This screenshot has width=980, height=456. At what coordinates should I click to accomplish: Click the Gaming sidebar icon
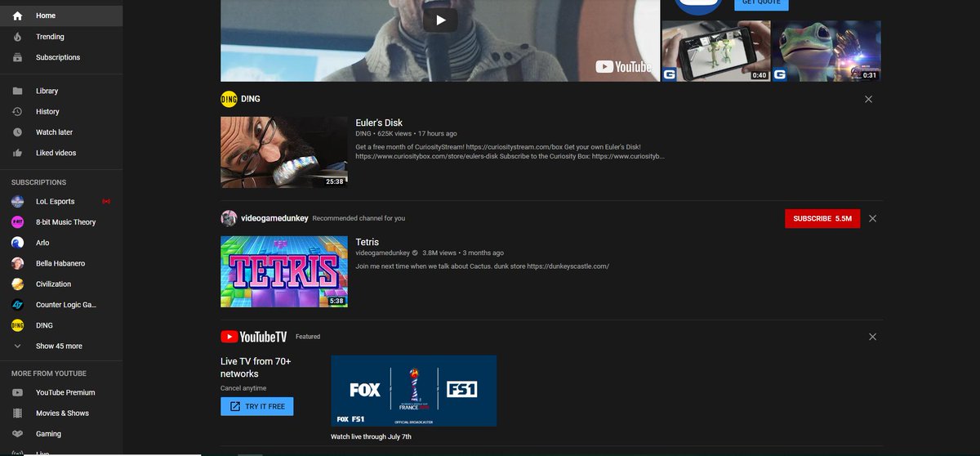(x=17, y=434)
